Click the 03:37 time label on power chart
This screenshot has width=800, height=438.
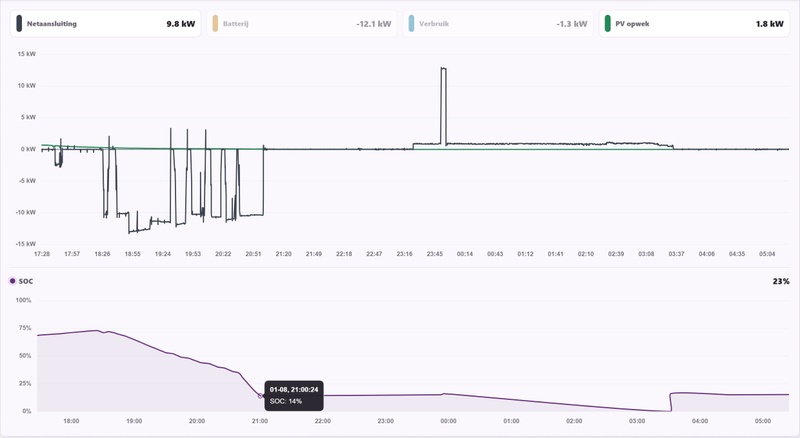pyautogui.click(x=677, y=254)
